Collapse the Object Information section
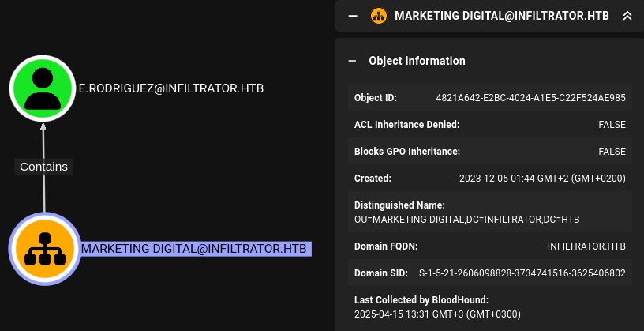This screenshot has height=331, width=644. (353, 61)
